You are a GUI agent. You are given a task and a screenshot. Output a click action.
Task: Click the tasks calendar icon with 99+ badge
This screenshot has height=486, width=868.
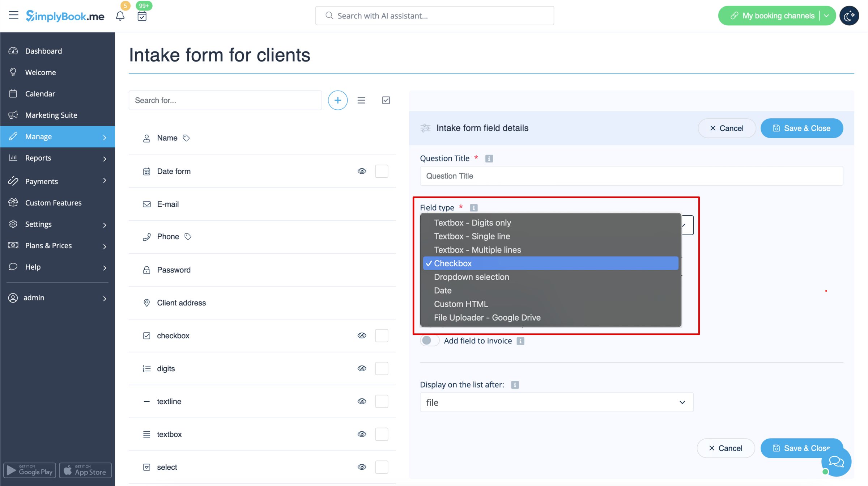click(x=142, y=16)
